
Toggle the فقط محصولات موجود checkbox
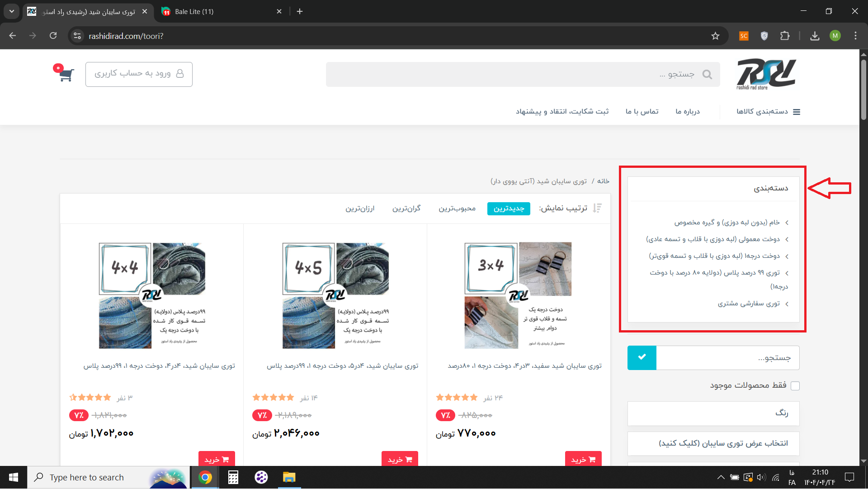[796, 385]
